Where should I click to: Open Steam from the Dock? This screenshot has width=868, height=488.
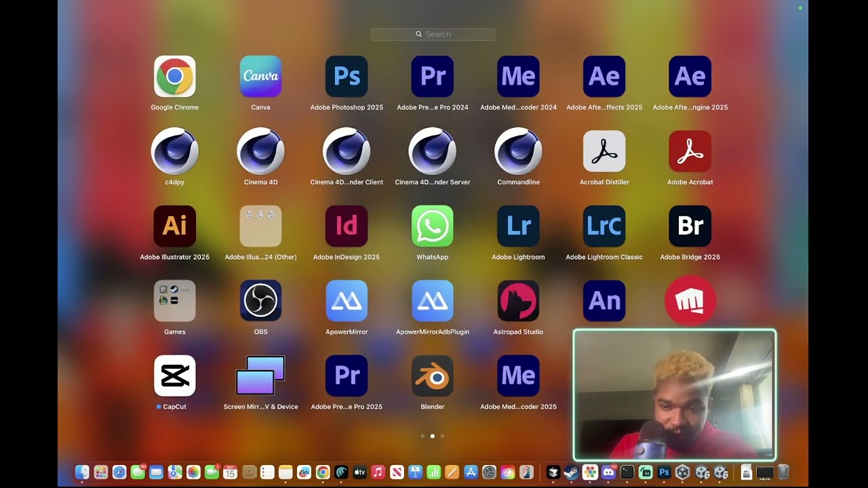pyautogui.click(x=571, y=472)
